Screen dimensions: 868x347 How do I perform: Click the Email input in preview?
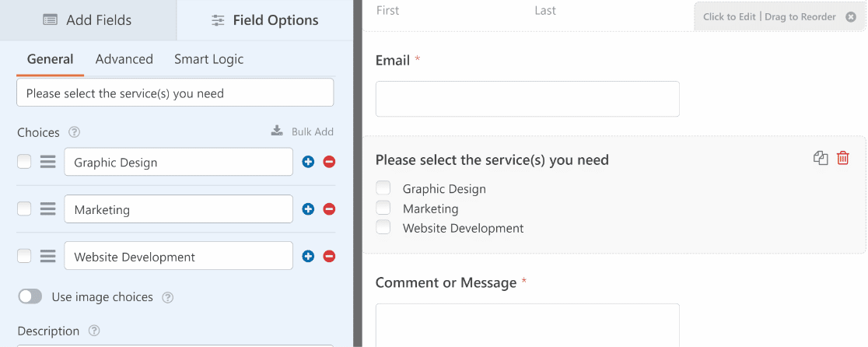527,99
